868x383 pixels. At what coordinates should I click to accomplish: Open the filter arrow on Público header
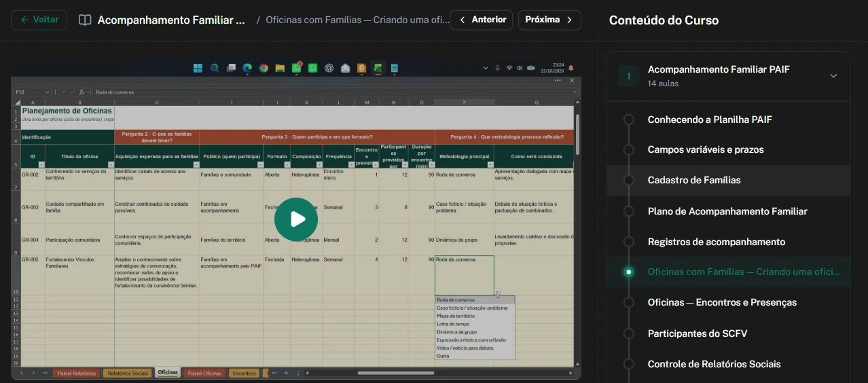[x=259, y=165]
